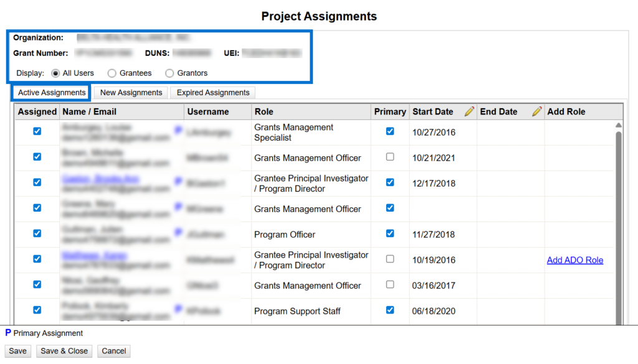Screen dimensions: 638x364
Task: Select the Active Assignments tab
Action: 52,93
